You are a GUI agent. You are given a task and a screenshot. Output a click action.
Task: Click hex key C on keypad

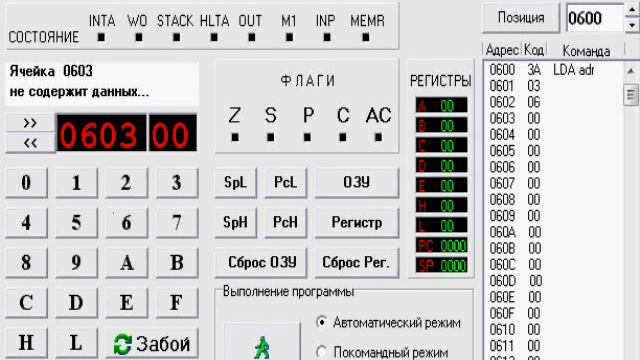26,302
